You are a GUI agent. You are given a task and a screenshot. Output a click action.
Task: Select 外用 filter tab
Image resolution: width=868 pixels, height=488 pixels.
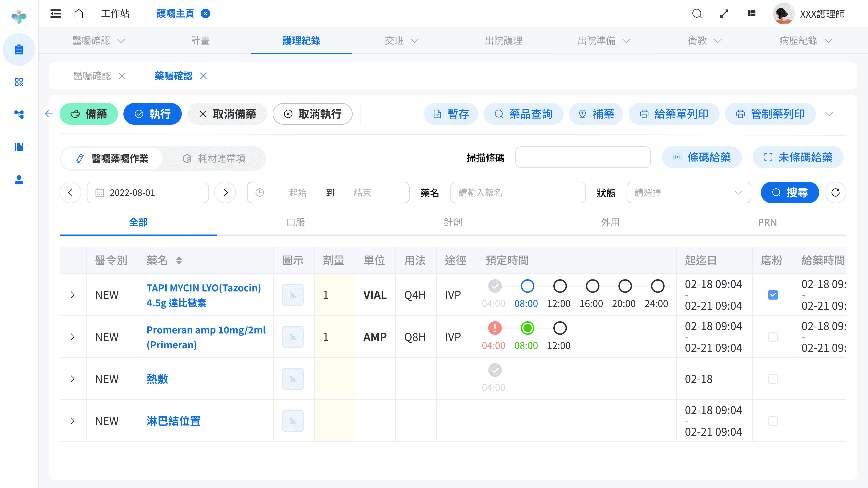(x=610, y=222)
